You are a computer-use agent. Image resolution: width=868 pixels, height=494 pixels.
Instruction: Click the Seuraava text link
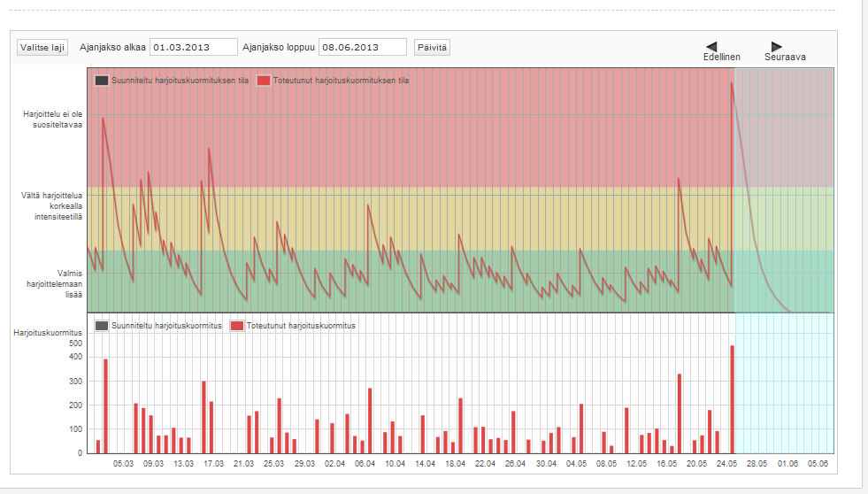click(785, 58)
